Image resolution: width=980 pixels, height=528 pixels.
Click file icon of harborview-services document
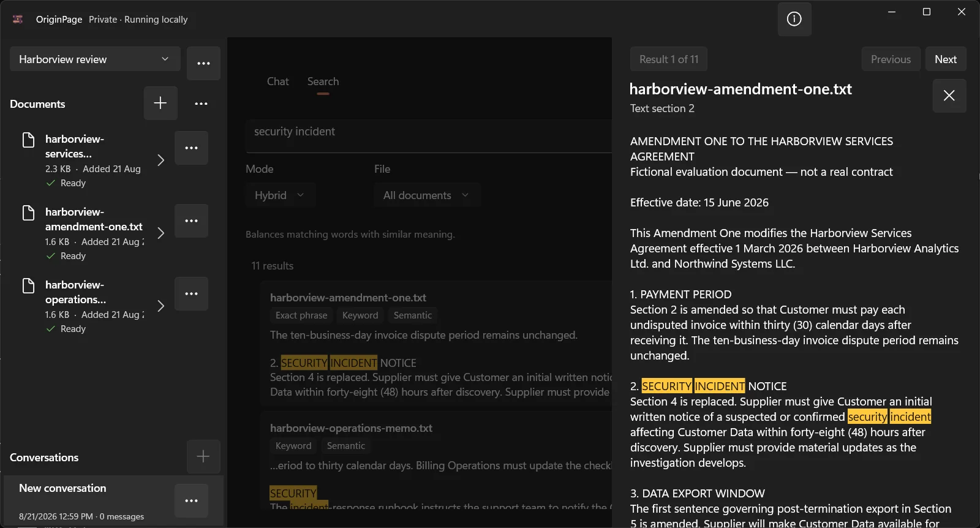click(28, 140)
